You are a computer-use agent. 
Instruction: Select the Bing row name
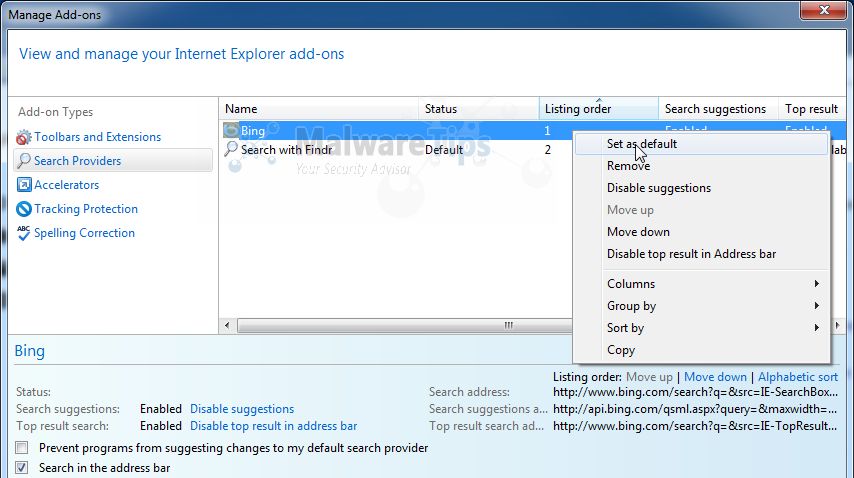(x=253, y=131)
